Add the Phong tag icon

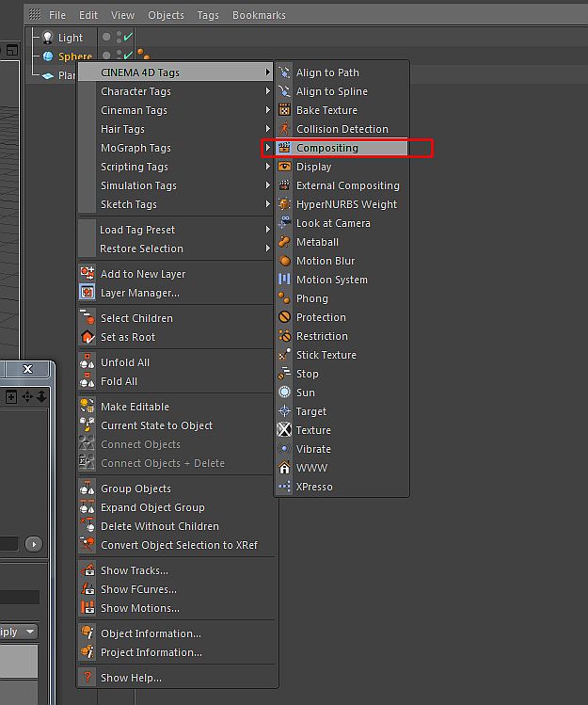point(284,298)
